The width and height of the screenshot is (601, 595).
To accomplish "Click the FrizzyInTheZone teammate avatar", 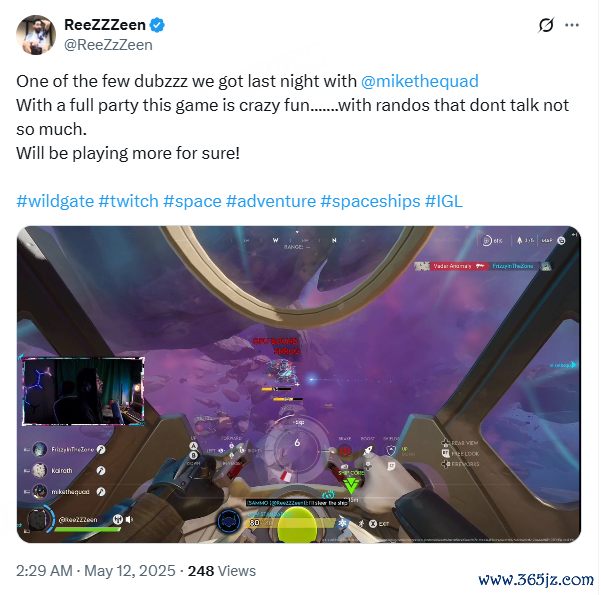I will 40,449.
